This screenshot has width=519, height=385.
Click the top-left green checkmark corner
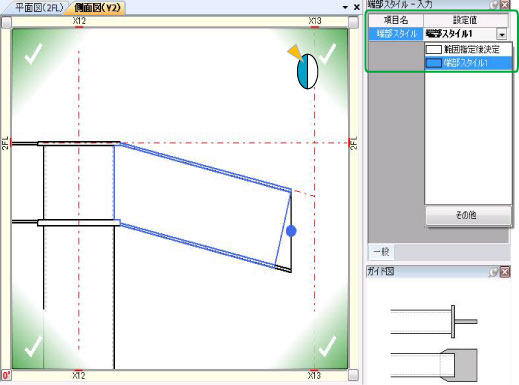tap(33, 53)
